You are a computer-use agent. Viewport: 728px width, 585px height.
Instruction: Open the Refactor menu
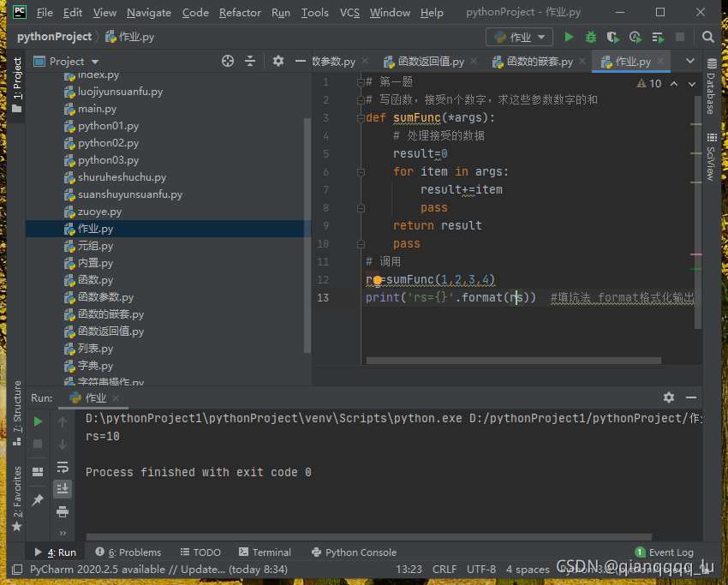240,13
